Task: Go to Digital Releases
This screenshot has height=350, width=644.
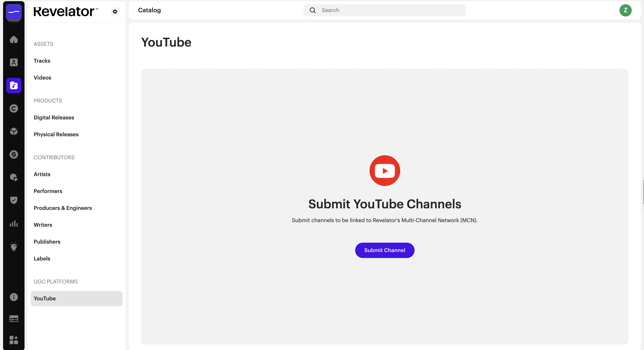Action: [54, 117]
